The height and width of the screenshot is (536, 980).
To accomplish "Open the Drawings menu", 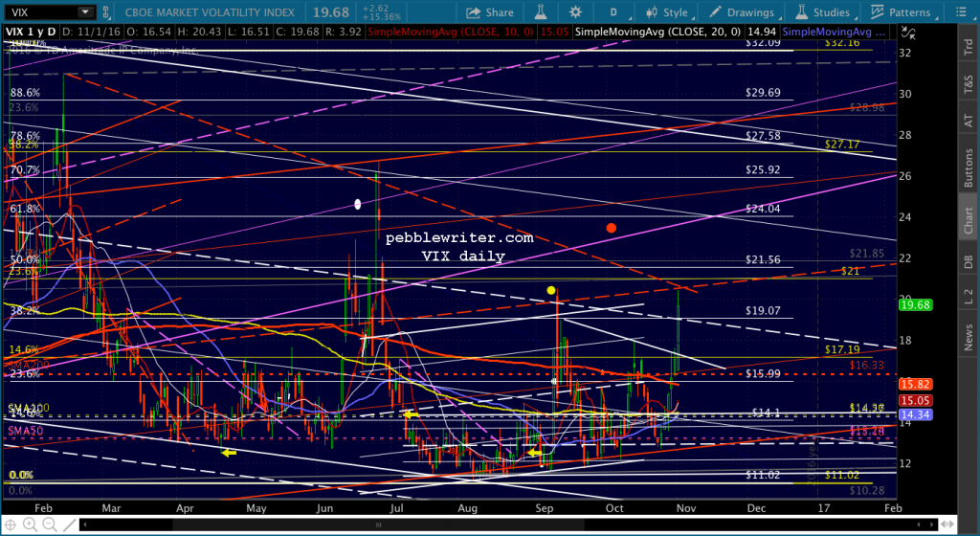I will [744, 12].
